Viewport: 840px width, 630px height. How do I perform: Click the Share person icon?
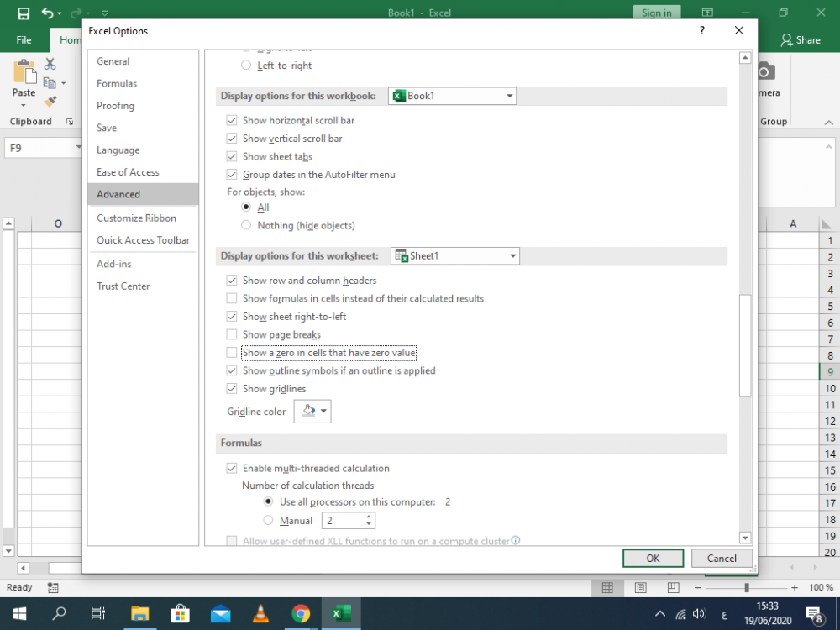coord(786,40)
